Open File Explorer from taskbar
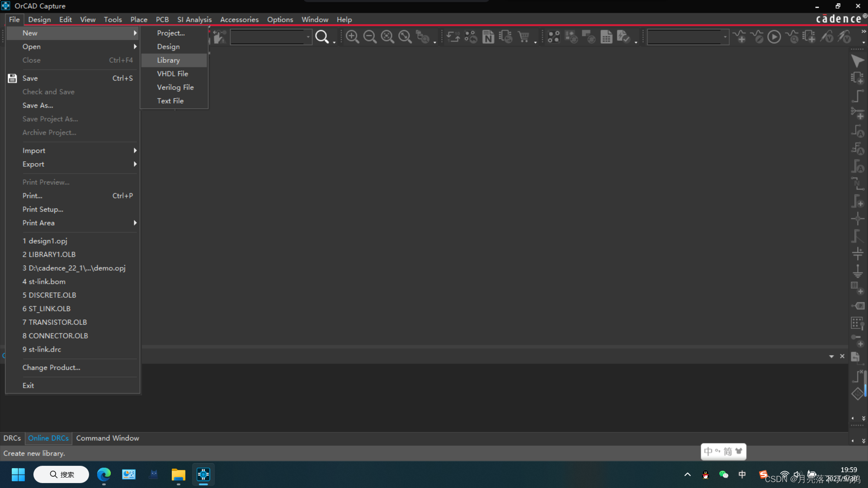 [x=178, y=474]
